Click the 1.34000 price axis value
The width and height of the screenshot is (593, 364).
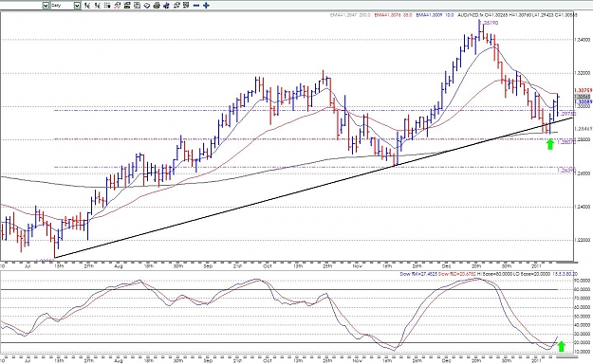tap(582, 39)
